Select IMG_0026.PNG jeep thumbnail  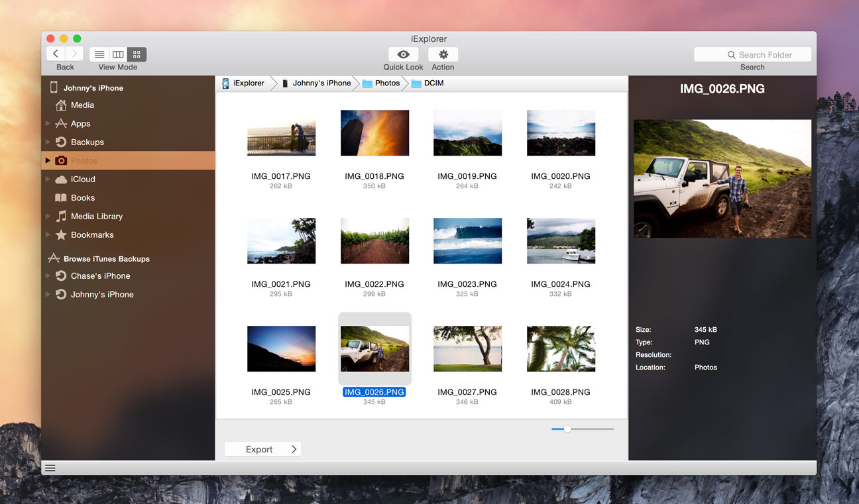[374, 349]
